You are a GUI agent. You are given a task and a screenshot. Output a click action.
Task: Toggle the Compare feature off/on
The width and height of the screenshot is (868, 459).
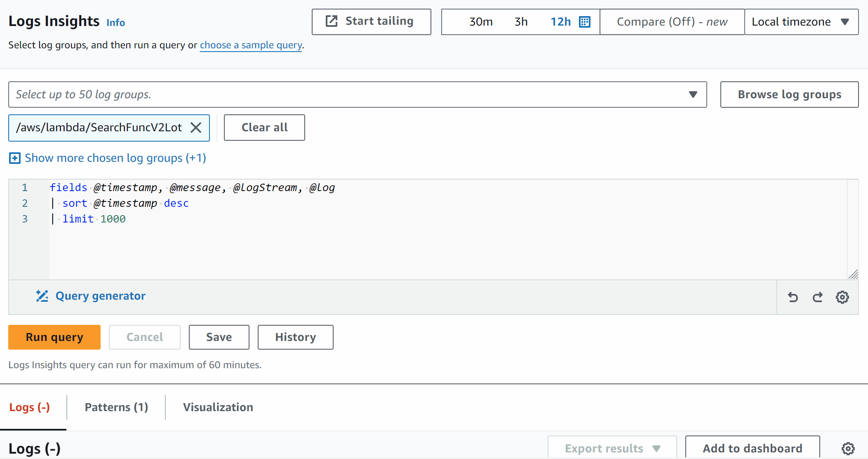672,22
